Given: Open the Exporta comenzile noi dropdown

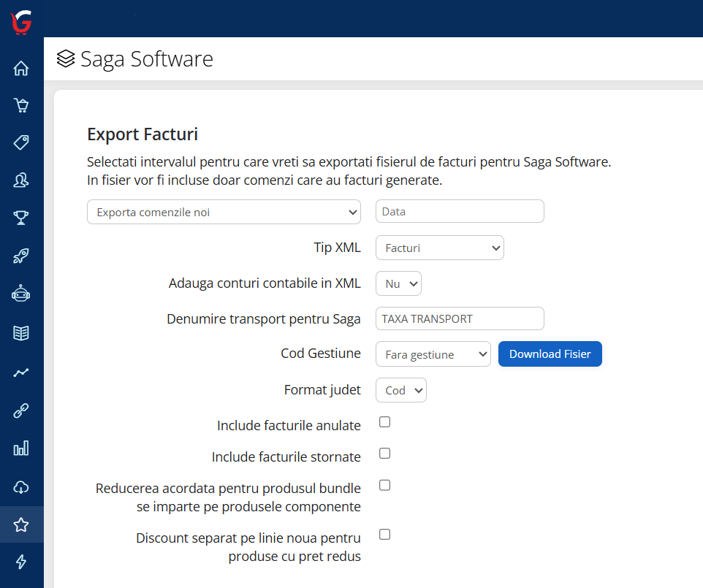Looking at the screenshot, I should pyautogui.click(x=224, y=212).
